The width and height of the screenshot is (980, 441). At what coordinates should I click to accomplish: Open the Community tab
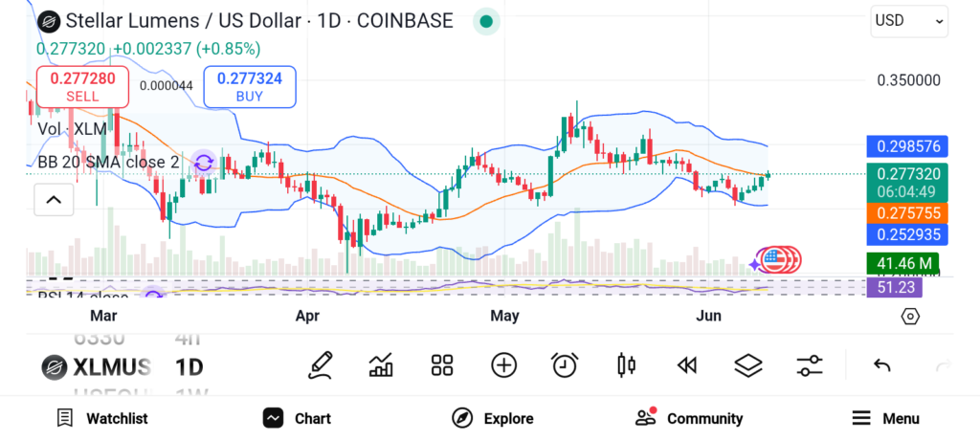click(x=689, y=418)
